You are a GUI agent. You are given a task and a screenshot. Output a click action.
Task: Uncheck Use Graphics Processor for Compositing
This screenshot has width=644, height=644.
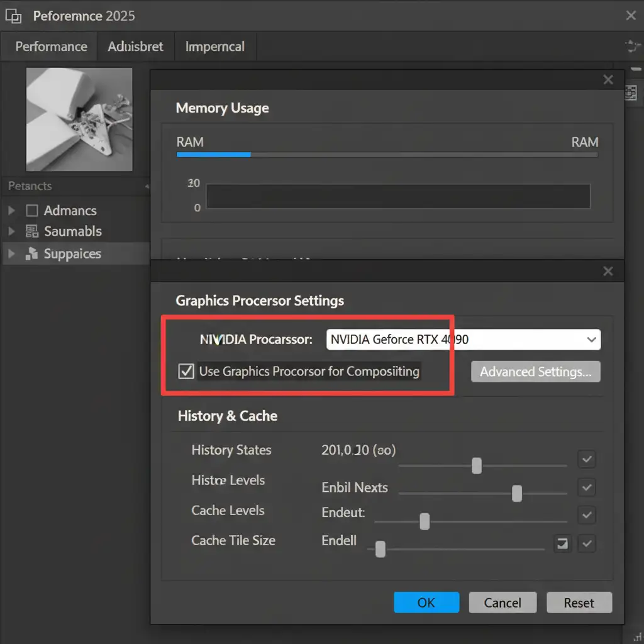[186, 371]
